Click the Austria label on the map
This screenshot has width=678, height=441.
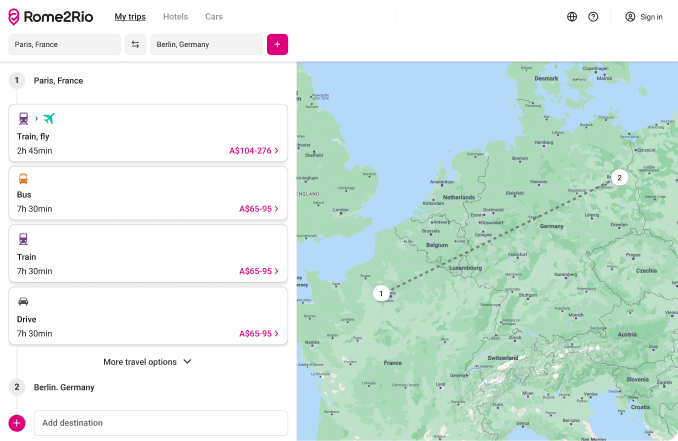coord(627,335)
